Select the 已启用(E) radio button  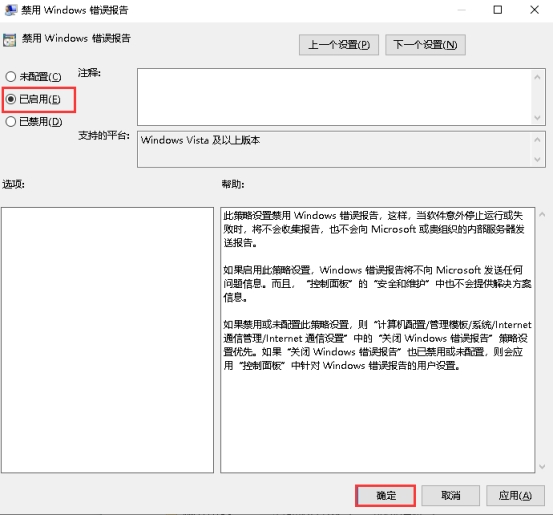coord(11,99)
